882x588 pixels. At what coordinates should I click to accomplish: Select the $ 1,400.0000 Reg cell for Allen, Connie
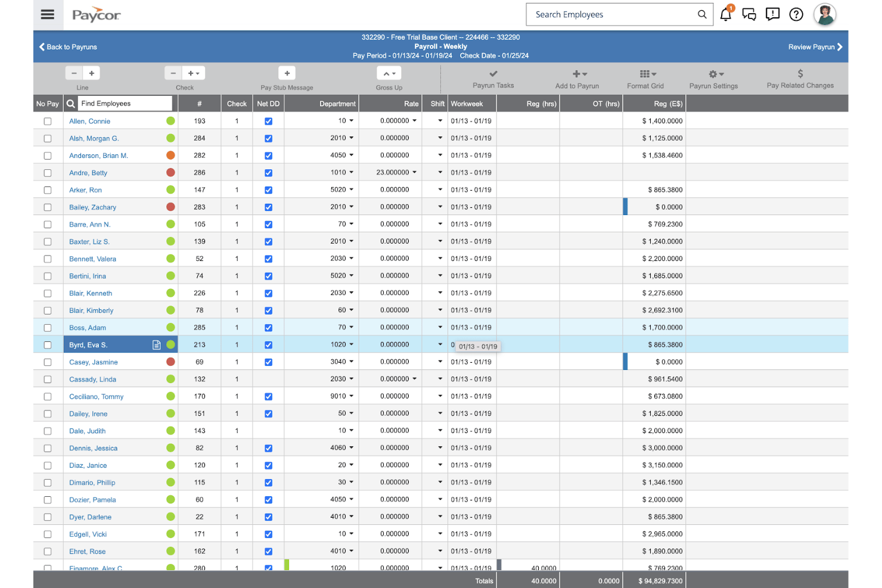click(654, 121)
